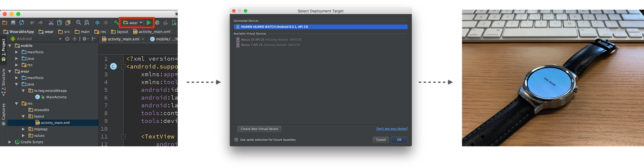Switch to the activity_main.xml editor tab
The width and height of the screenshot is (644, 168).
[123, 39]
